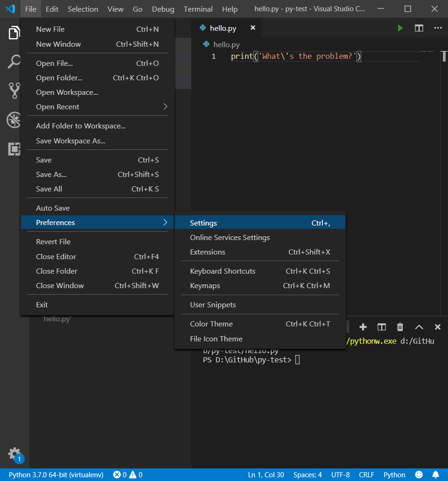Select Save Workspace As...
The height and width of the screenshot is (481, 448).
[98, 141]
